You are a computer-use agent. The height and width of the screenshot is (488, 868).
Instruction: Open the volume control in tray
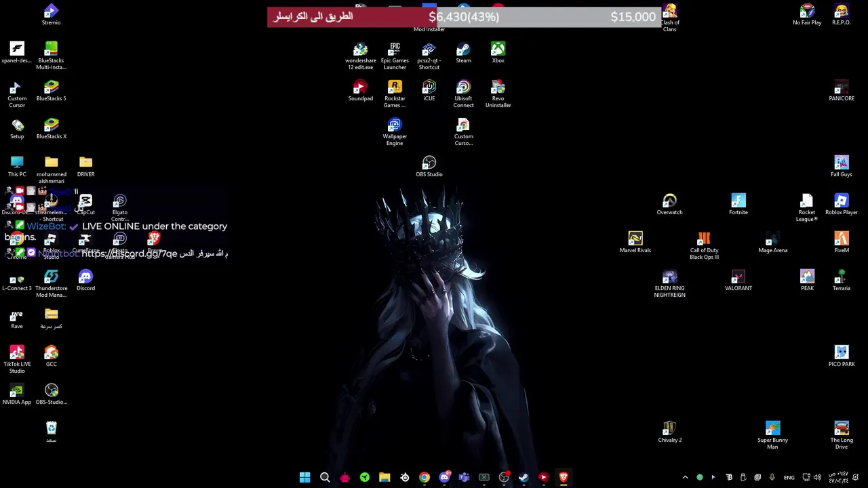pyautogui.click(x=817, y=477)
